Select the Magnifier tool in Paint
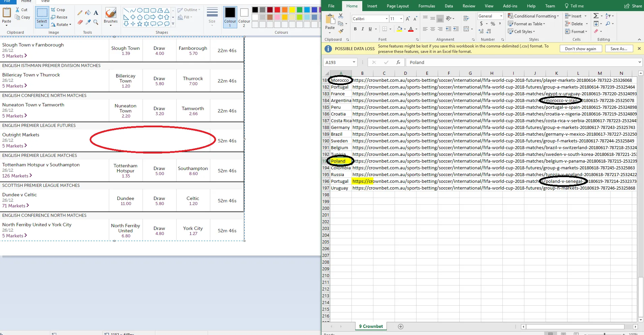Viewport: 644px width, 335px height. [x=96, y=22]
